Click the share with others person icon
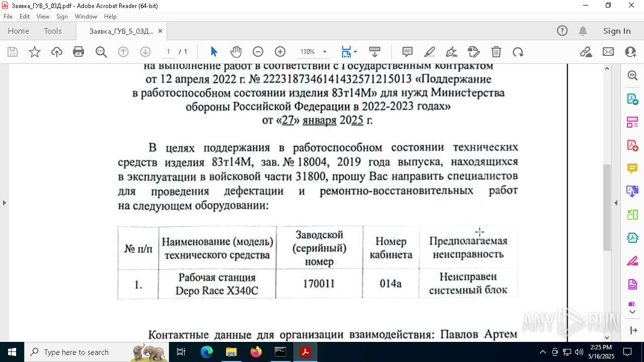Screen dimensions: 644x362 (x=630, y=52)
